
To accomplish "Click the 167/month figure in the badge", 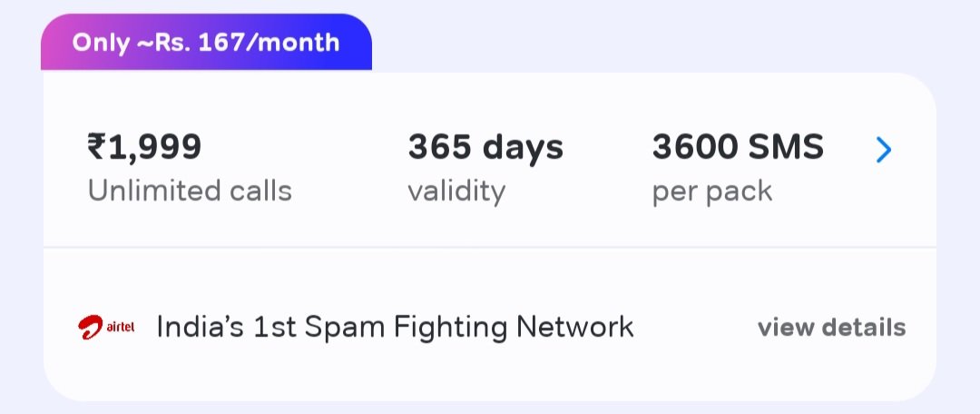I will (x=284, y=43).
